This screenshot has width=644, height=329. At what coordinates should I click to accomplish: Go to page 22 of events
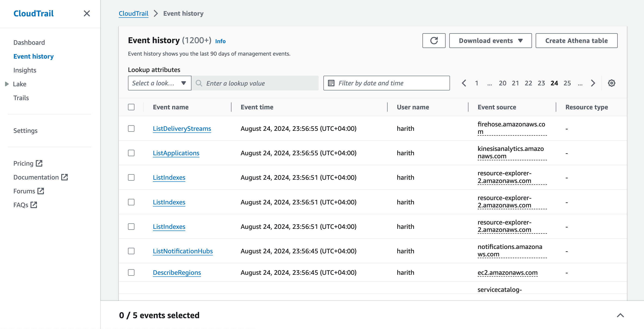pos(529,83)
